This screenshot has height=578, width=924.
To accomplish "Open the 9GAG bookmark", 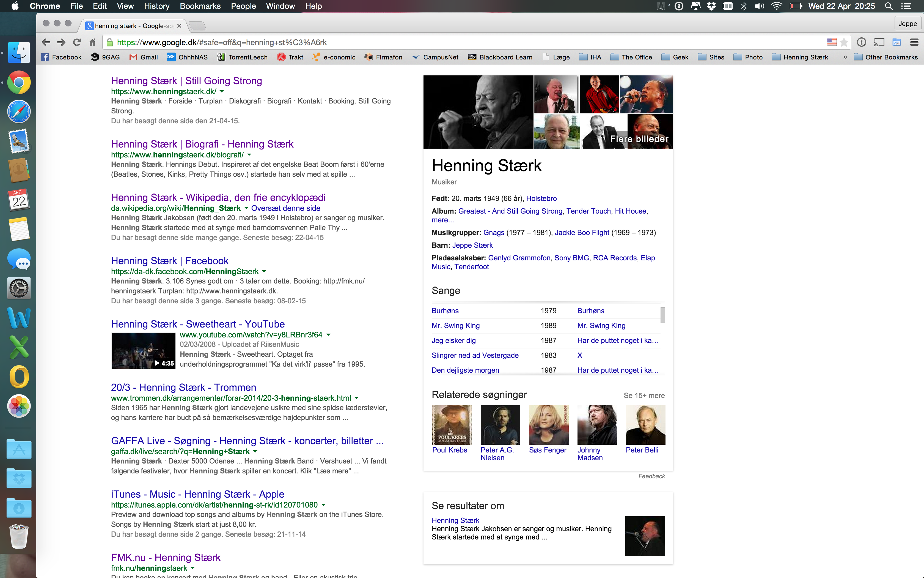I will point(105,57).
